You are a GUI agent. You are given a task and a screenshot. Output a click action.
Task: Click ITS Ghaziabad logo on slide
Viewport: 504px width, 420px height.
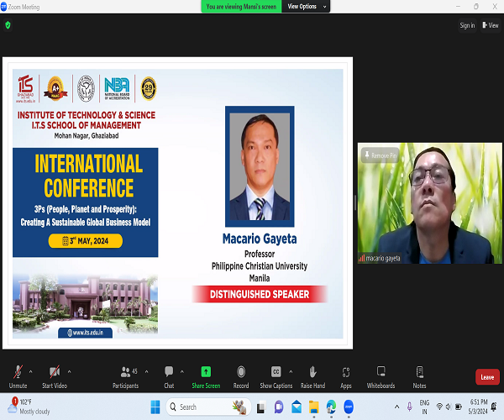[x=26, y=89]
